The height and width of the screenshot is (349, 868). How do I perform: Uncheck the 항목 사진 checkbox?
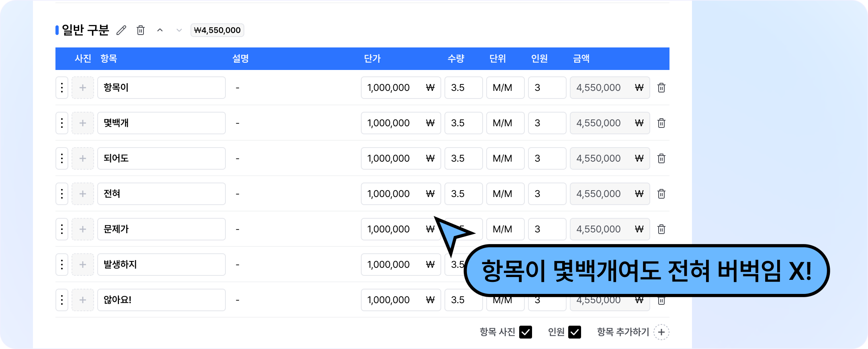[526, 332]
